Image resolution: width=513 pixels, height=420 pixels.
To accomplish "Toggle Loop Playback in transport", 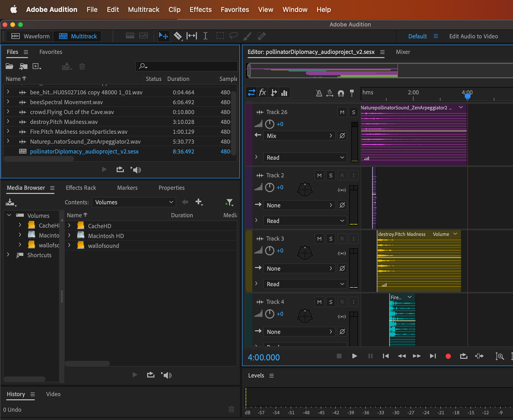I will 464,356.
